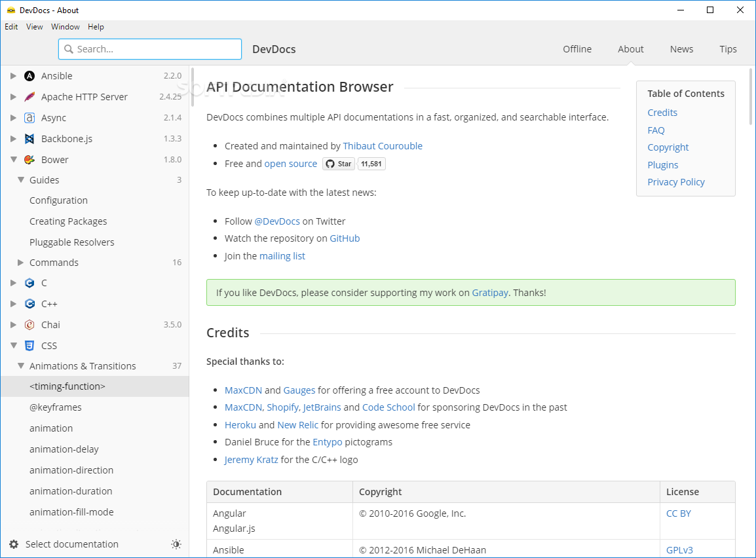756x558 pixels.
Task: Open the Gauges link in credits
Action: click(299, 390)
